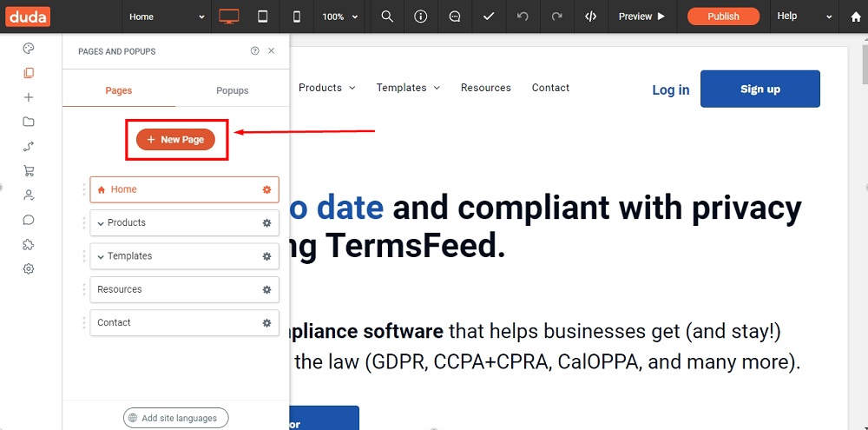Screen dimensions: 868x430
Task: Open the App Store puzzle sidebar icon
Action: 29,244
